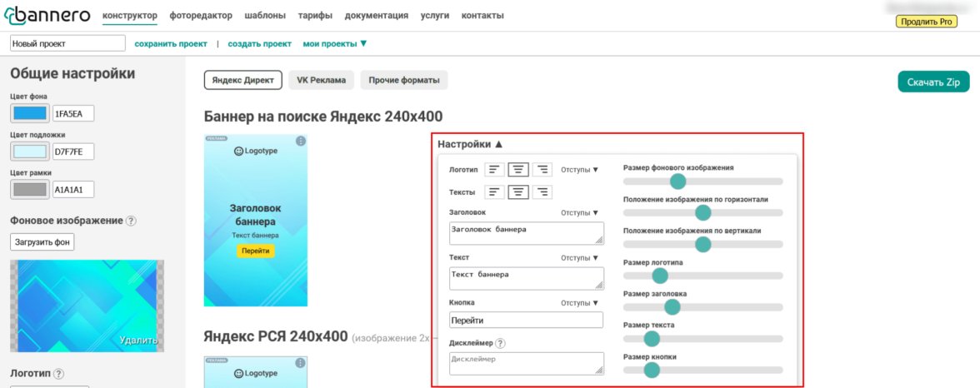The image size is (980, 388).
Task: Center-align the Тексты option
Action: [x=519, y=192]
